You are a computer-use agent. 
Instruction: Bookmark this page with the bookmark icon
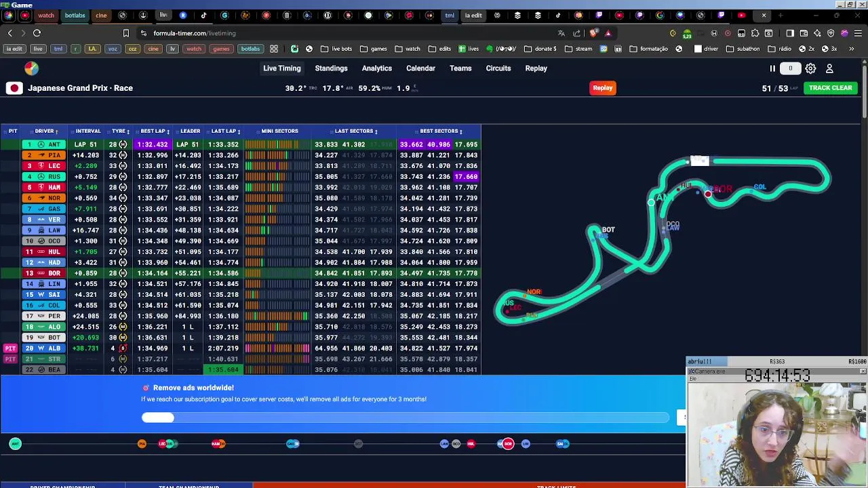point(125,33)
